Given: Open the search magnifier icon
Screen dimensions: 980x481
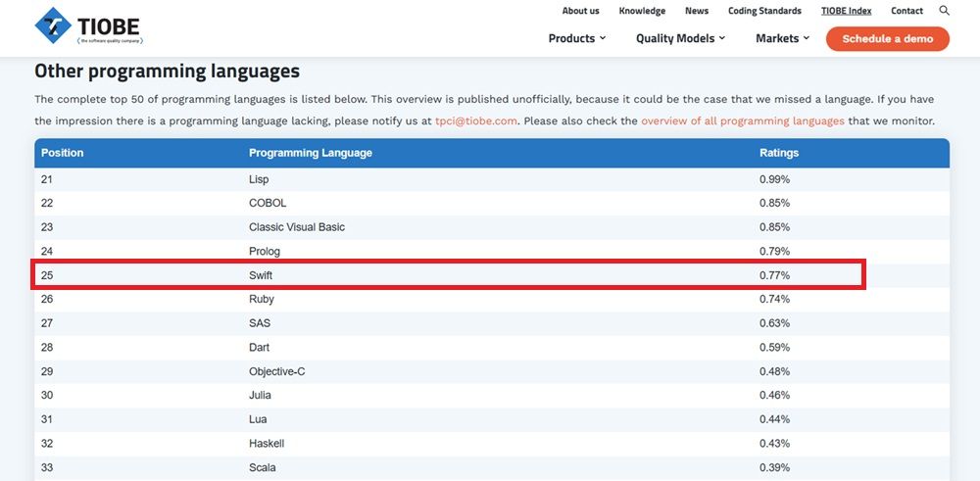Looking at the screenshot, I should click(x=945, y=11).
